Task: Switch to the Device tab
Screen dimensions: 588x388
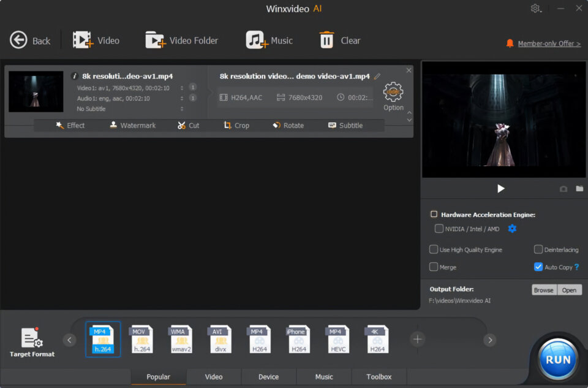Action: [268, 377]
